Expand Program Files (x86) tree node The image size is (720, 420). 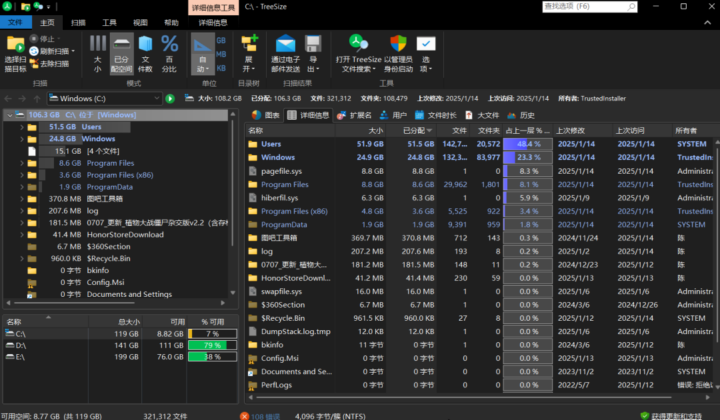pos(22,175)
